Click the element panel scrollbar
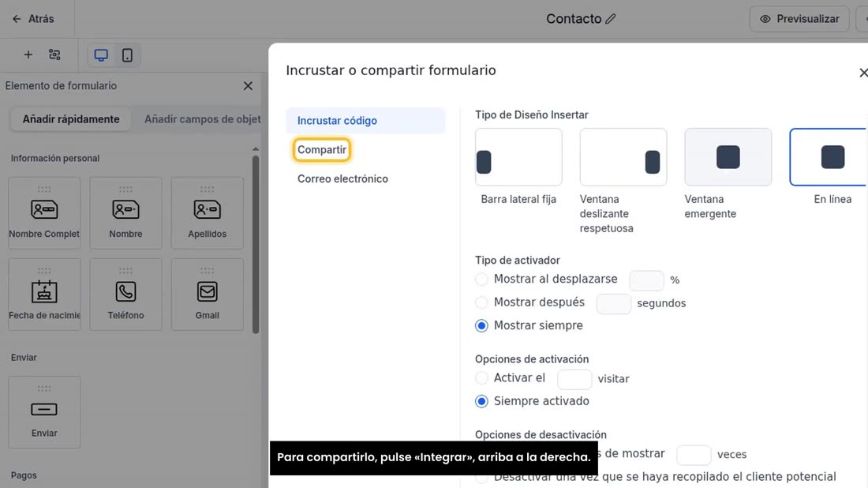This screenshot has width=868, height=488. 256,244
